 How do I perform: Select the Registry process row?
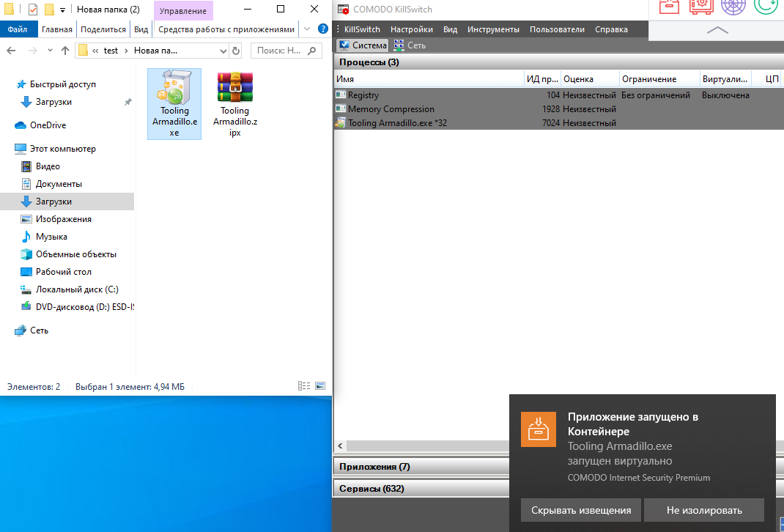click(x=558, y=95)
